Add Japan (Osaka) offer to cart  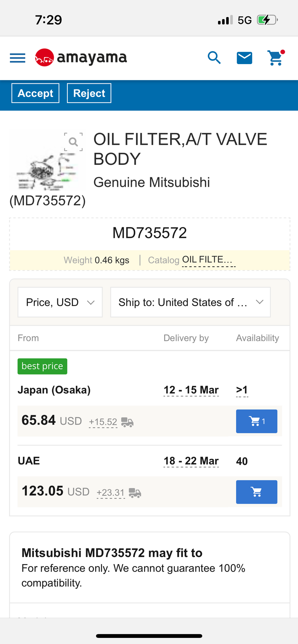256,421
